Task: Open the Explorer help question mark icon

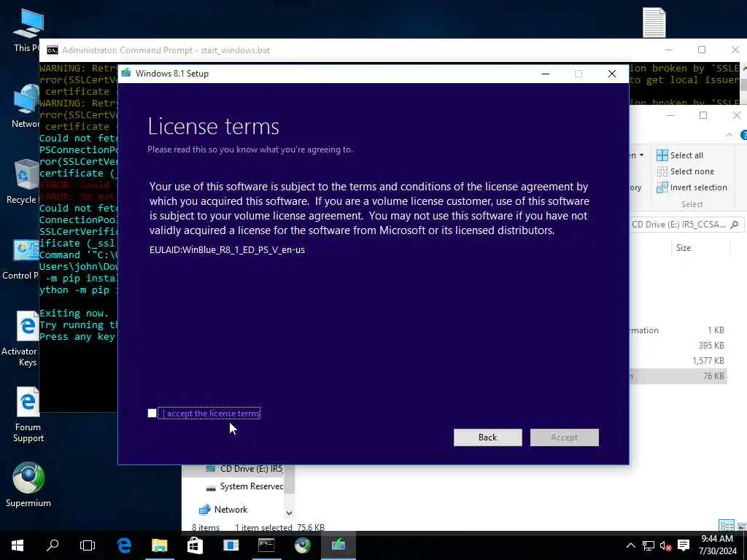Action: pos(743,135)
